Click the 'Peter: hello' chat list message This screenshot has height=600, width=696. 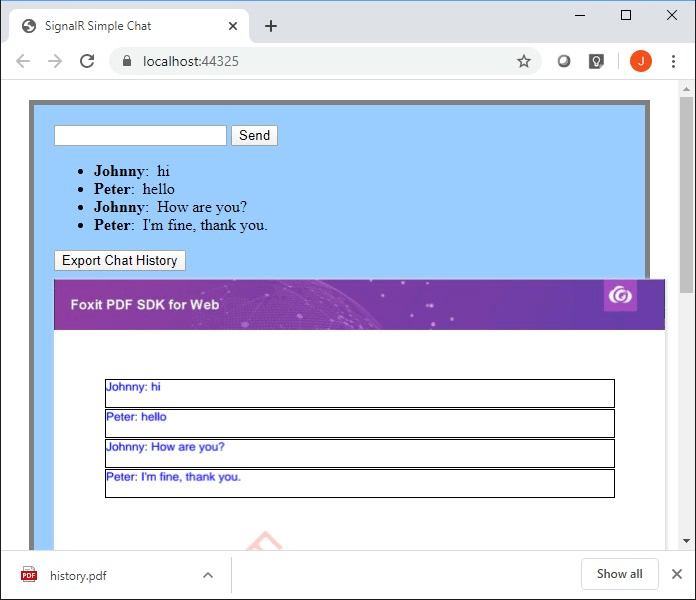tap(134, 189)
